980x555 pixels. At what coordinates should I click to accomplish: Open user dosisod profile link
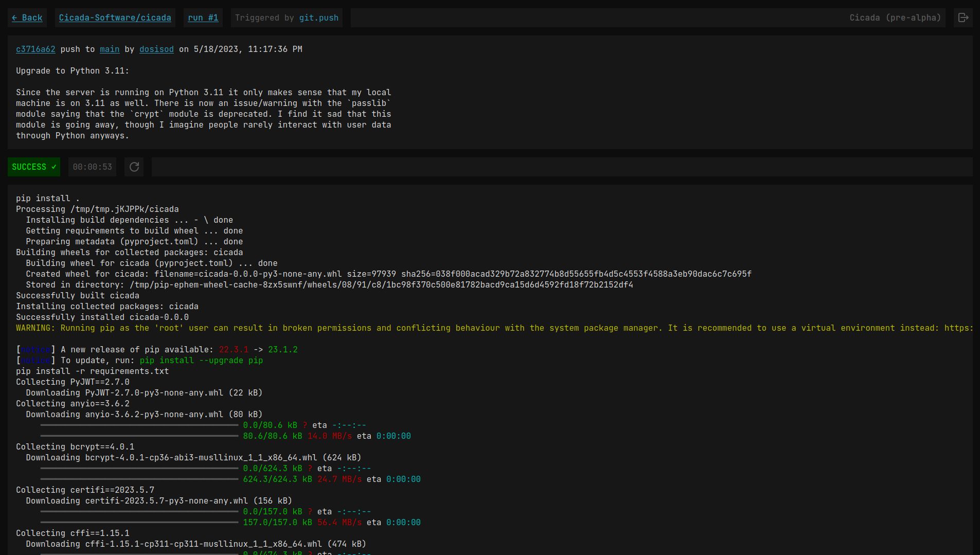click(x=156, y=49)
